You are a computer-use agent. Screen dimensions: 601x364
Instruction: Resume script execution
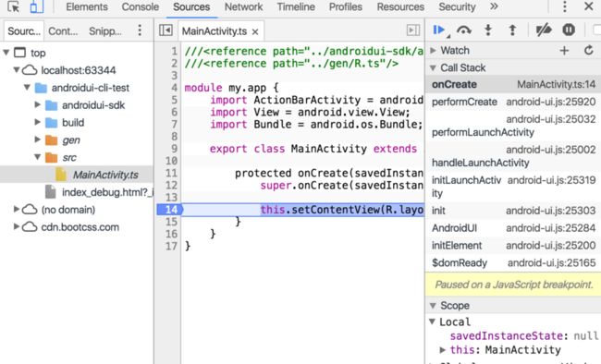tap(439, 30)
